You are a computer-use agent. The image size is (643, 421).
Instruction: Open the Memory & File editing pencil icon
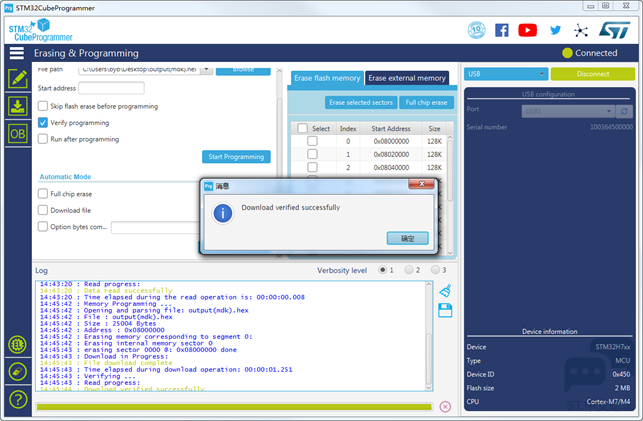tap(18, 79)
